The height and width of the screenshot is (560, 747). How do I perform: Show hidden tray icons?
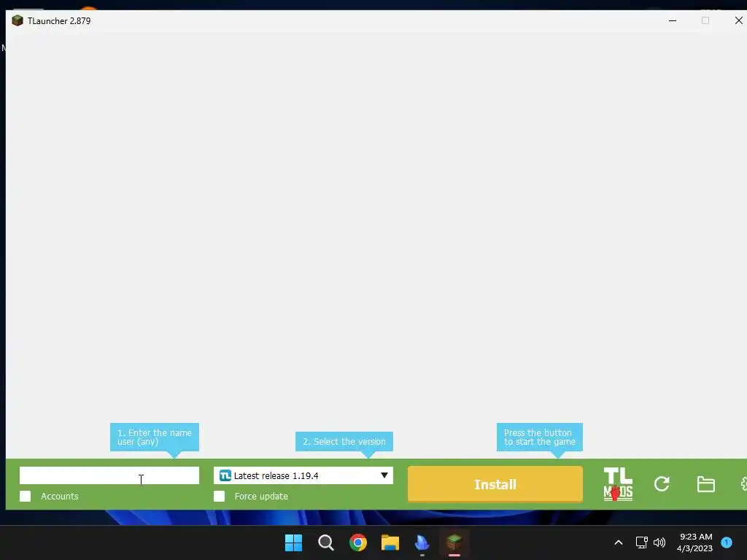[619, 542]
